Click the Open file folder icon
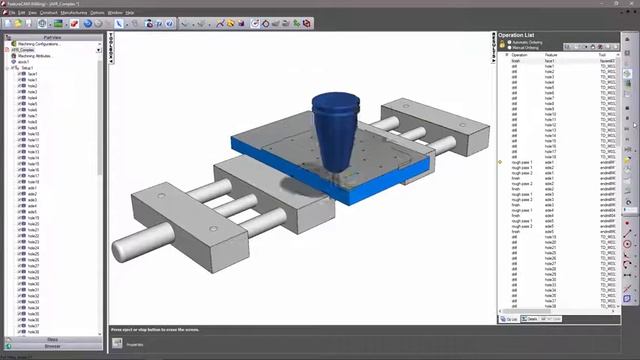 coord(18,23)
